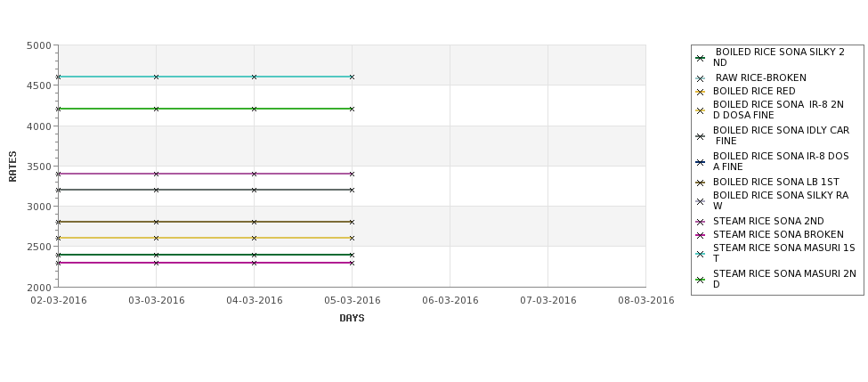The image size is (868, 382).
Task: Click STEAM RICE SONA BROKEN legend marker
Action: click(701, 235)
